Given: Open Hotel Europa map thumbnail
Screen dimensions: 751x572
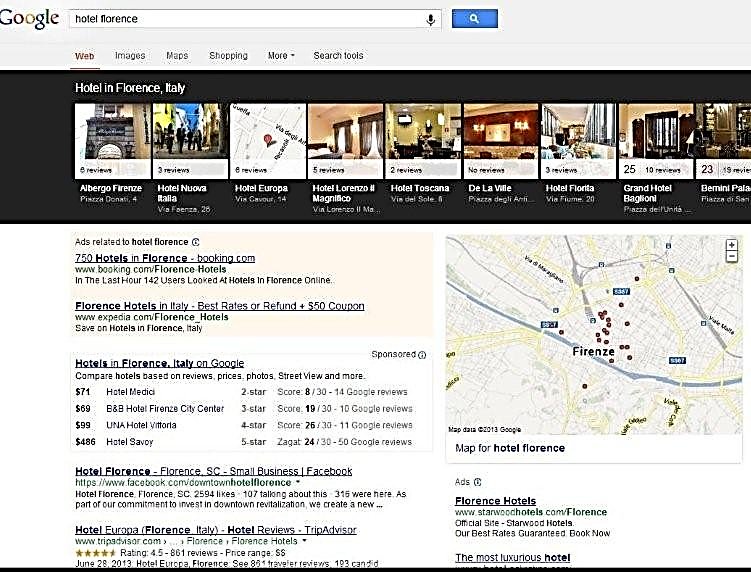Looking at the screenshot, I should (x=268, y=141).
